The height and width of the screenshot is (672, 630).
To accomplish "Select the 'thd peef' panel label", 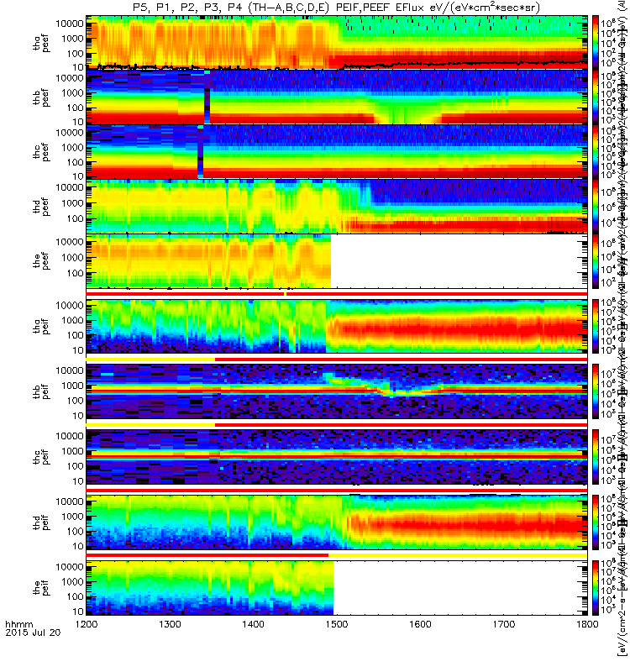I will [41, 207].
